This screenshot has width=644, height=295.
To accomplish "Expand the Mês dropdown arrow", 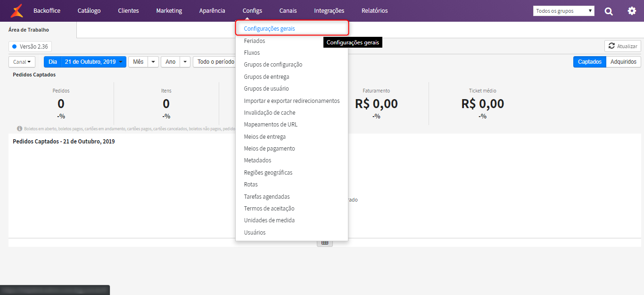I will point(153,62).
